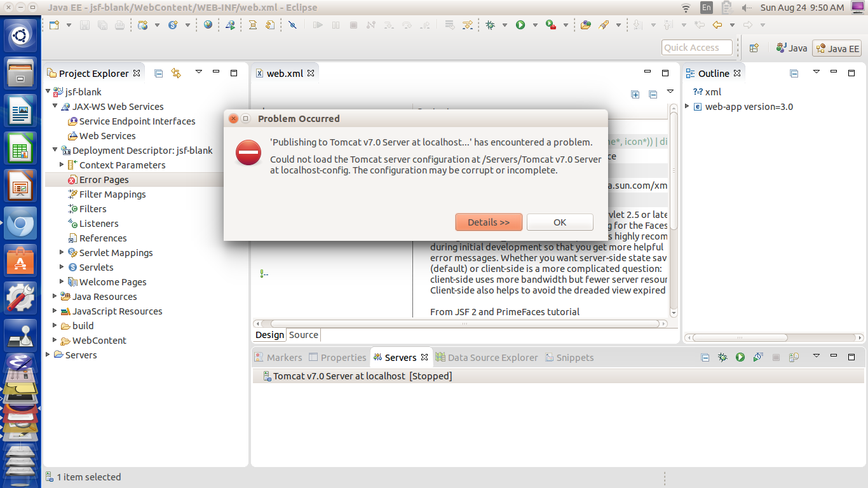Click the New file toolbar icon
This screenshot has width=868, height=488.
55,25
